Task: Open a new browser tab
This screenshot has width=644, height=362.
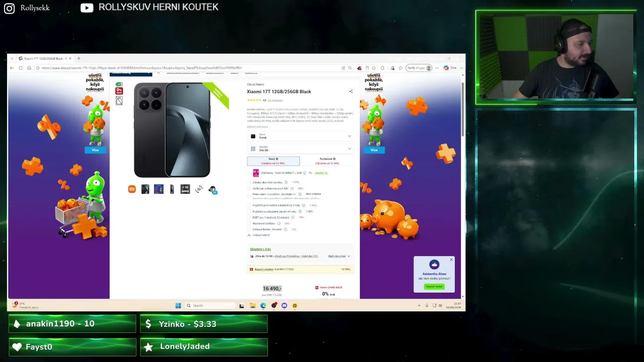Action: pos(78,58)
